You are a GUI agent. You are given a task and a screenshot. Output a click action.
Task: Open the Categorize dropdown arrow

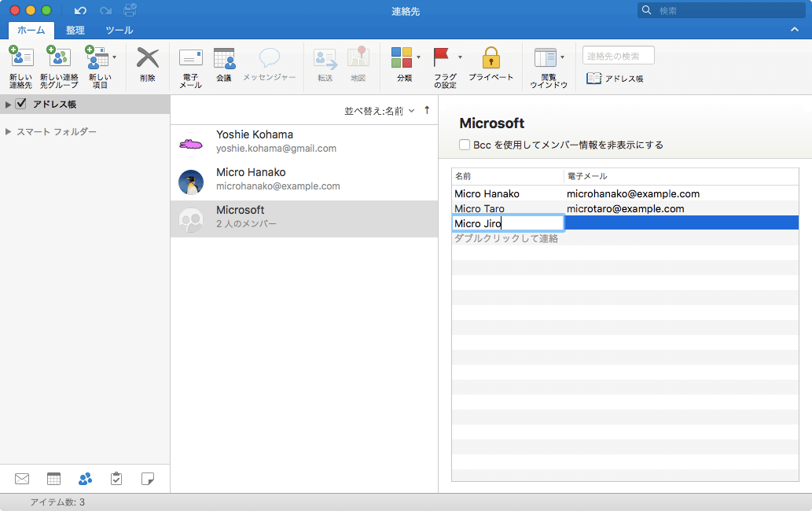pyautogui.click(x=418, y=57)
